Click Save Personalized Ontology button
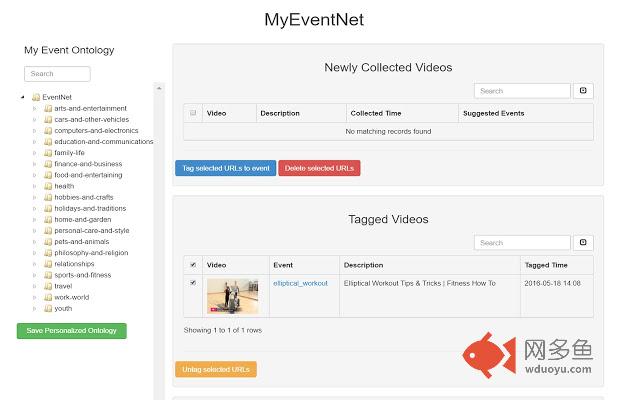Image resolution: width=640 pixels, height=400 pixels. click(x=71, y=331)
